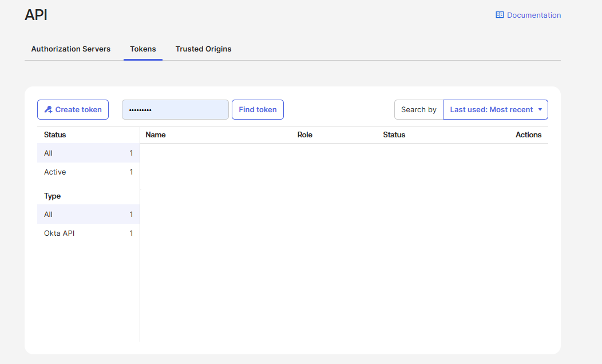The width and height of the screenshot is (602, 364).
Task: Select the Tokens tab
Action: pyautogui.click(x=143, y=49)
